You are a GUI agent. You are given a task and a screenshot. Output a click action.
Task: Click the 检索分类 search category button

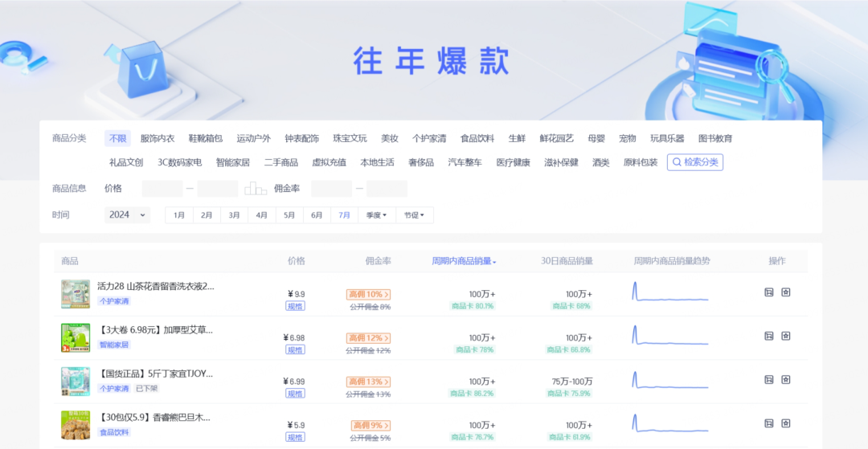[x=695, y=162]
